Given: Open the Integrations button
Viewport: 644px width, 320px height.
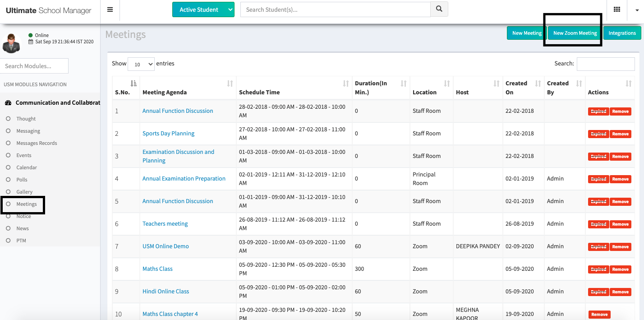Looking at the screenshot, I should click(x=622, y=33).
